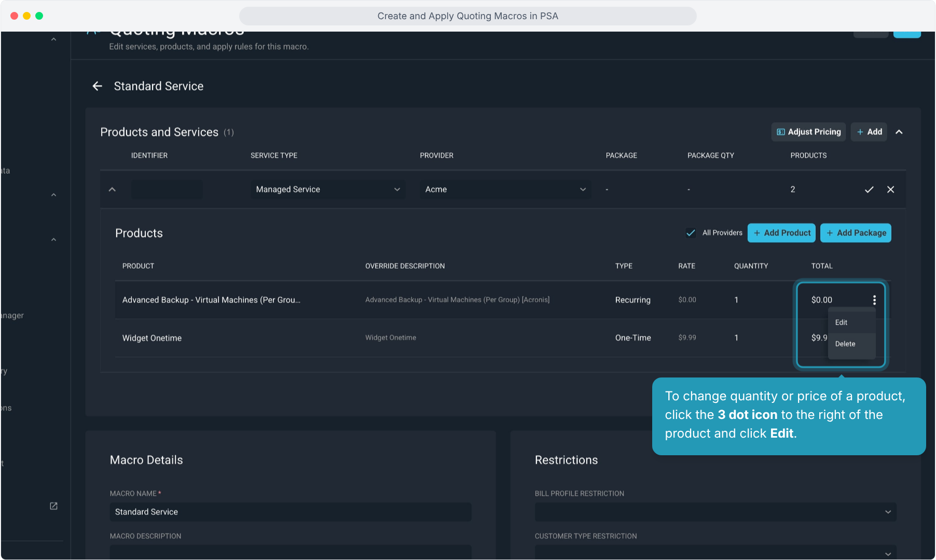Click the Add Product button

point(781,233)
